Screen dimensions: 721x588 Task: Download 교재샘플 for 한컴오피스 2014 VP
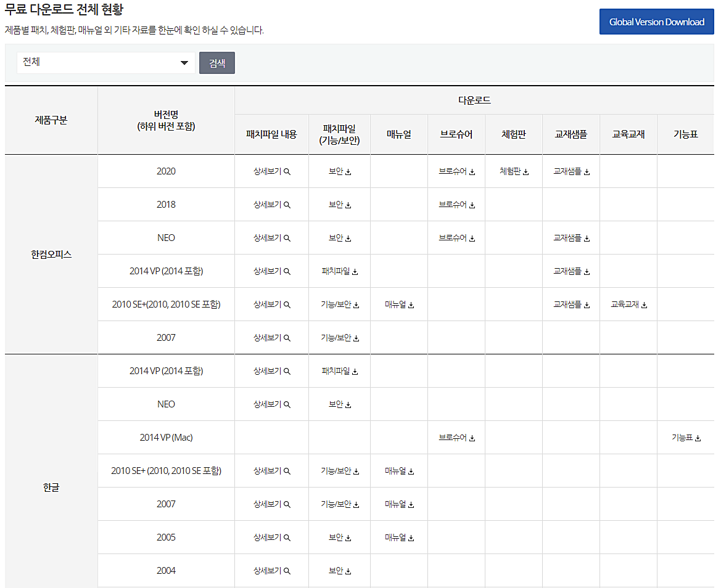571,271
